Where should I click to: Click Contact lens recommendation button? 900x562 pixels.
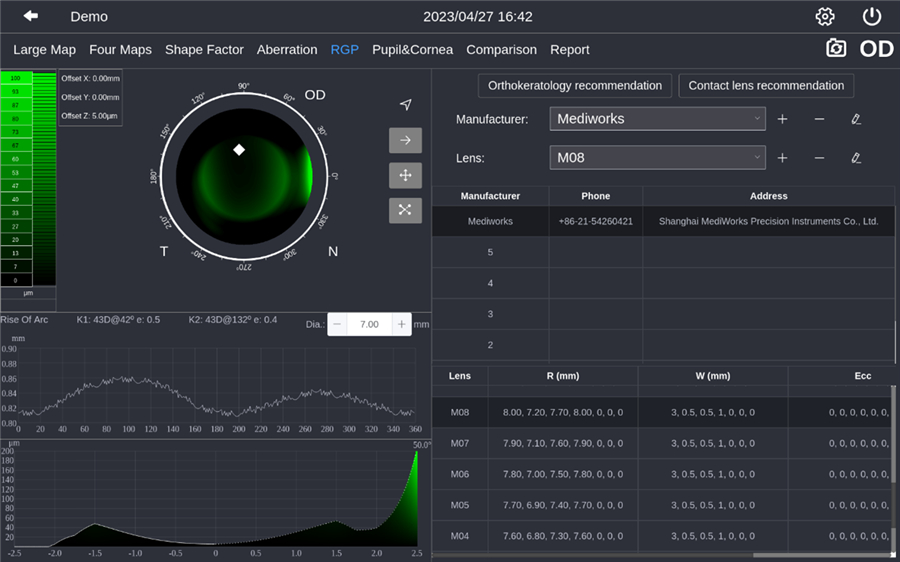(766, 86)
